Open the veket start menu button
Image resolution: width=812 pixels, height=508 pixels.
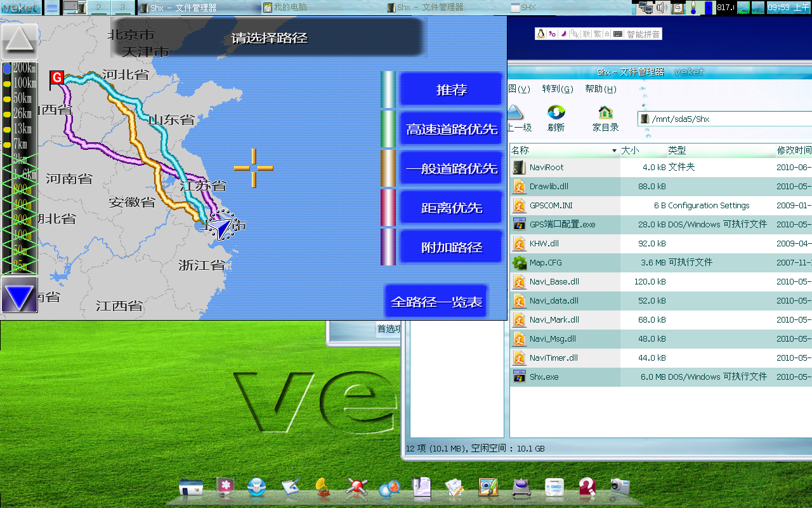point(20,8)
